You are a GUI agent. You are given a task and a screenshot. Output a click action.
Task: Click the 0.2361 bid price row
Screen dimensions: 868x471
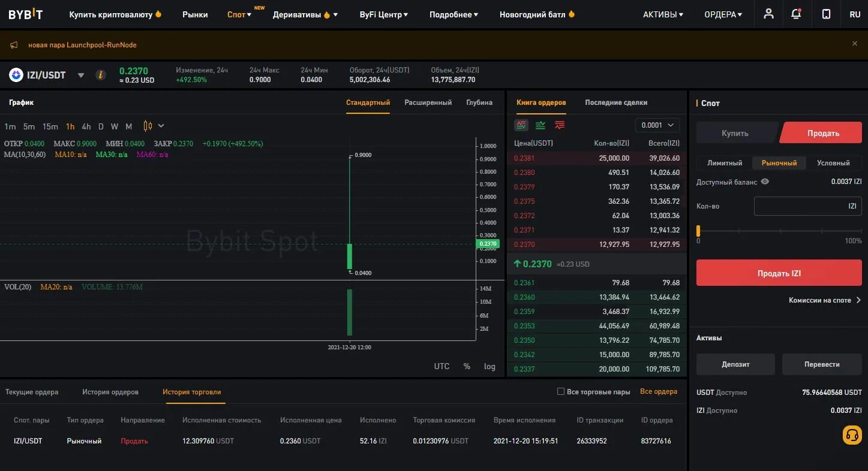(596, 283)
